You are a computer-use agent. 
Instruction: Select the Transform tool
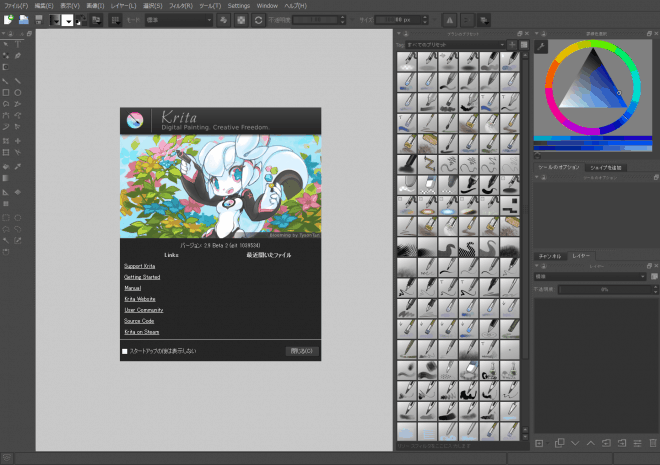pos(6,141)
